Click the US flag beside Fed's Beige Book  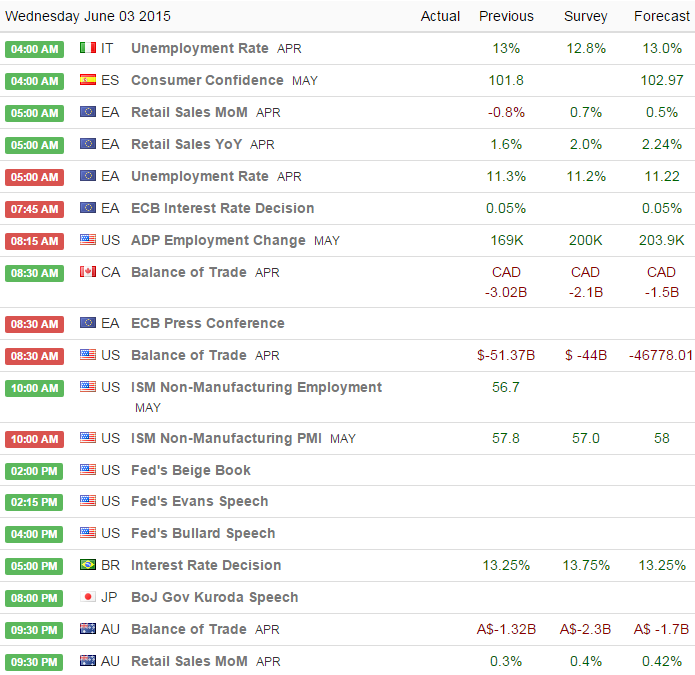point(87,470)
